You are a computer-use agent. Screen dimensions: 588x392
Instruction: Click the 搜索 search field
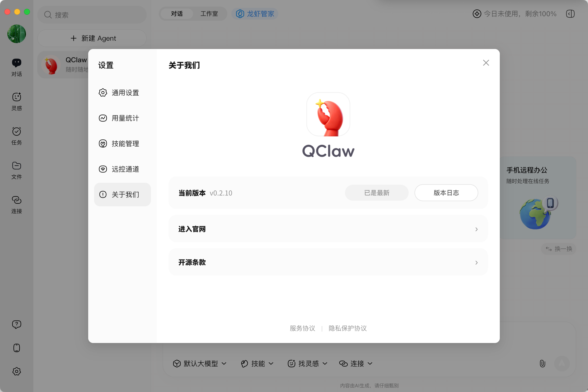pyautogui.click(x=92, y=15)
